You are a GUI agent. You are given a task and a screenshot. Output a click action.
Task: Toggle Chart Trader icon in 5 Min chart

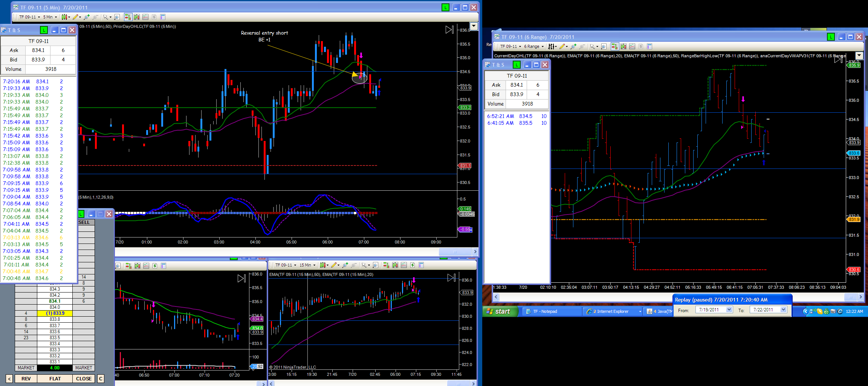coord(128,17)
